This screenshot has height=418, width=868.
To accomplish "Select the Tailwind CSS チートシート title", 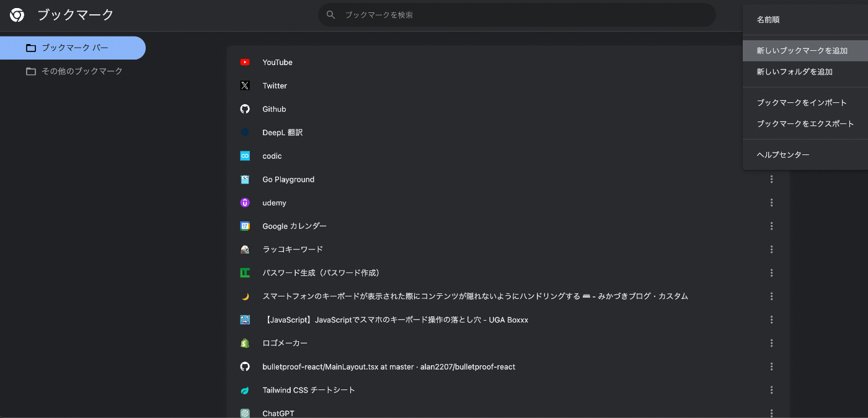I will 309,390.
